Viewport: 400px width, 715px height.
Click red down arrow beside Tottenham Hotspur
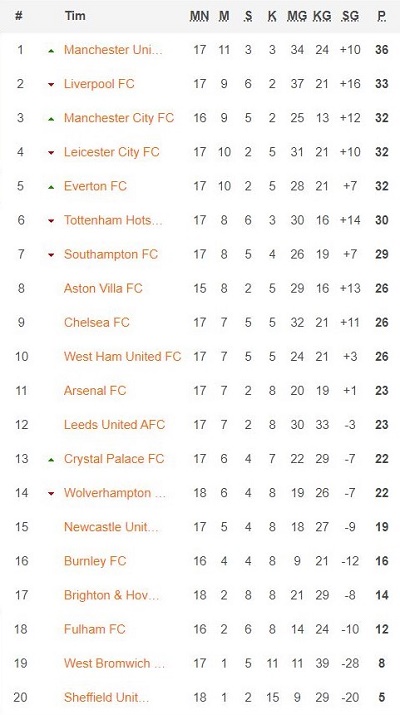(51, 221)
